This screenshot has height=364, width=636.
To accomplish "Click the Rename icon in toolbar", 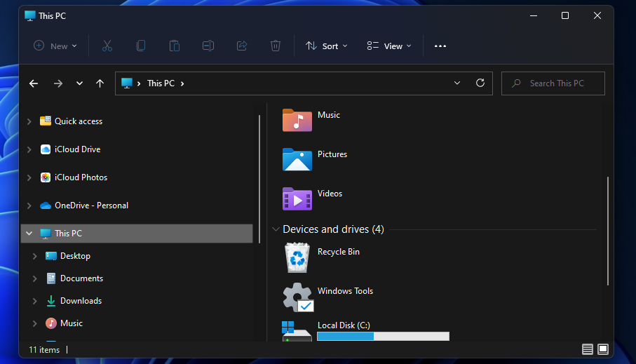I will 208,46.
